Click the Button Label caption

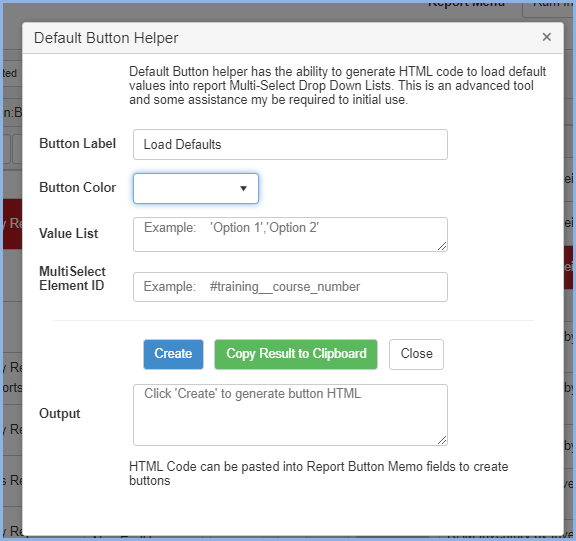click(x=78, y=144)
